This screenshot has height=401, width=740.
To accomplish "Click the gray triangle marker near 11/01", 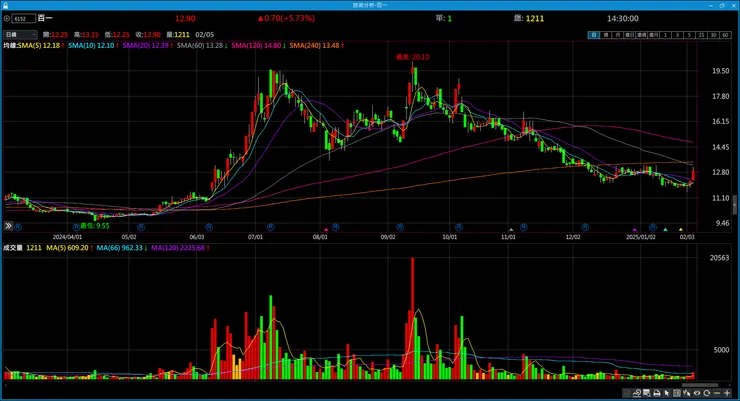I will tap(511, 230).
